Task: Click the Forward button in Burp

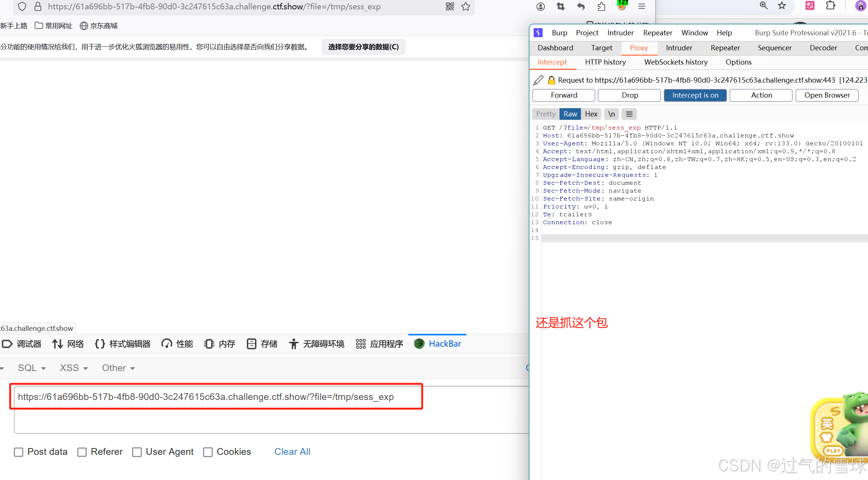Action: click(563, 95)
